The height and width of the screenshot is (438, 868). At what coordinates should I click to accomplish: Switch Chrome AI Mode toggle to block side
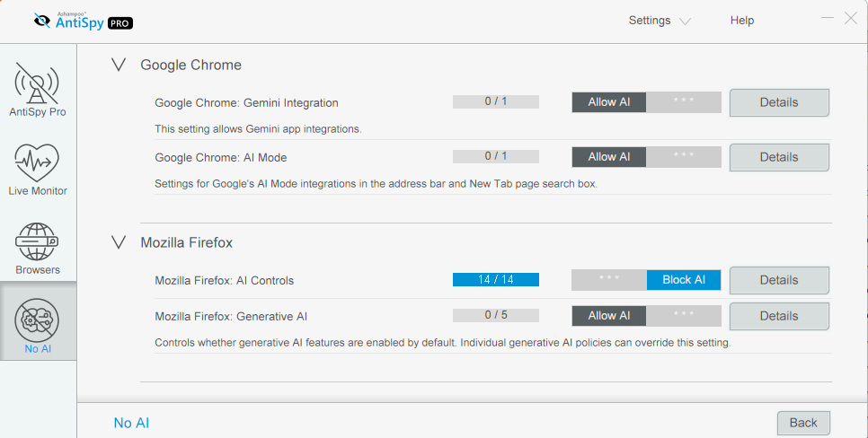(684, 157)
